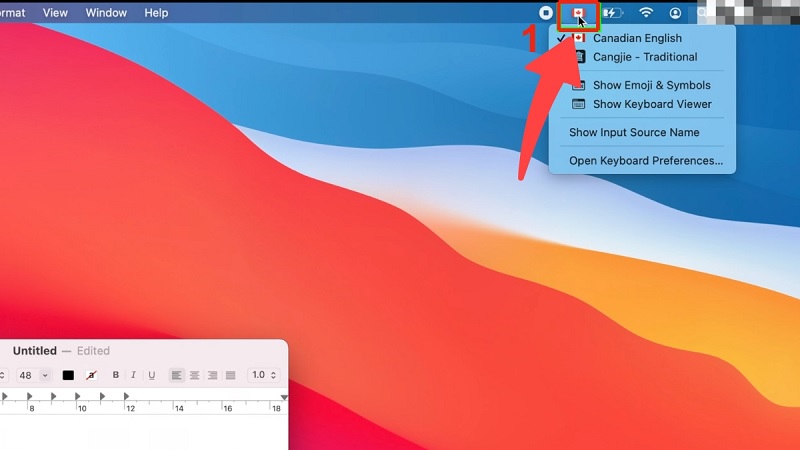Click the screen recording stop icon
The height and width of the screenshot is (450, 800).
[545, 13]
